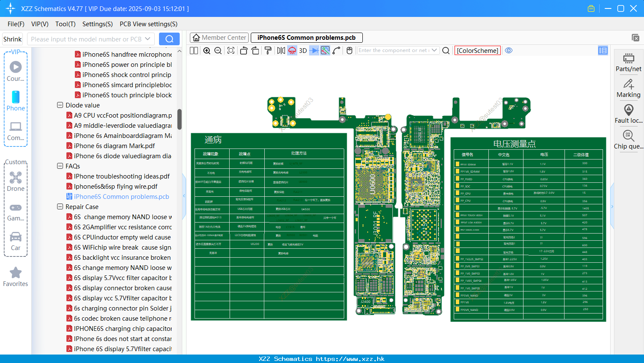The height and width of the screenshot is (363, 644).
Task: Open the Fault location tool
Action: point(628,114)
